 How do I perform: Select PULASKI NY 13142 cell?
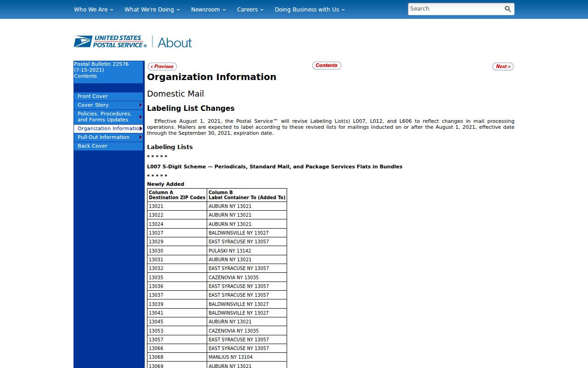247,251
